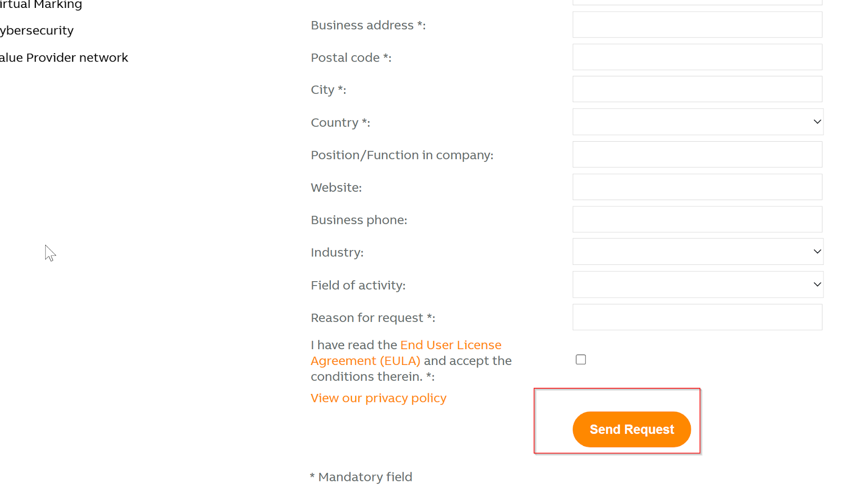Click into the City input box

pyautogui.click(x=697, y=89)
